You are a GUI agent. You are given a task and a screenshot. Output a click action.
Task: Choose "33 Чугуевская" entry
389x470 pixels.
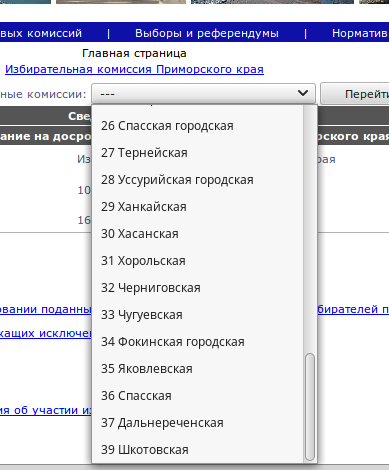coord(198,315)
